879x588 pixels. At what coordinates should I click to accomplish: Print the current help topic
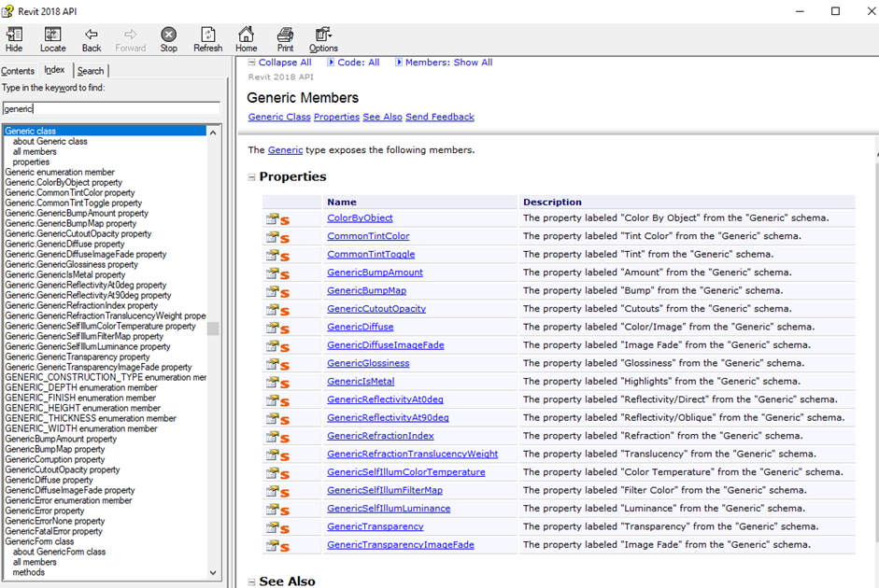[x=285, y=39]
